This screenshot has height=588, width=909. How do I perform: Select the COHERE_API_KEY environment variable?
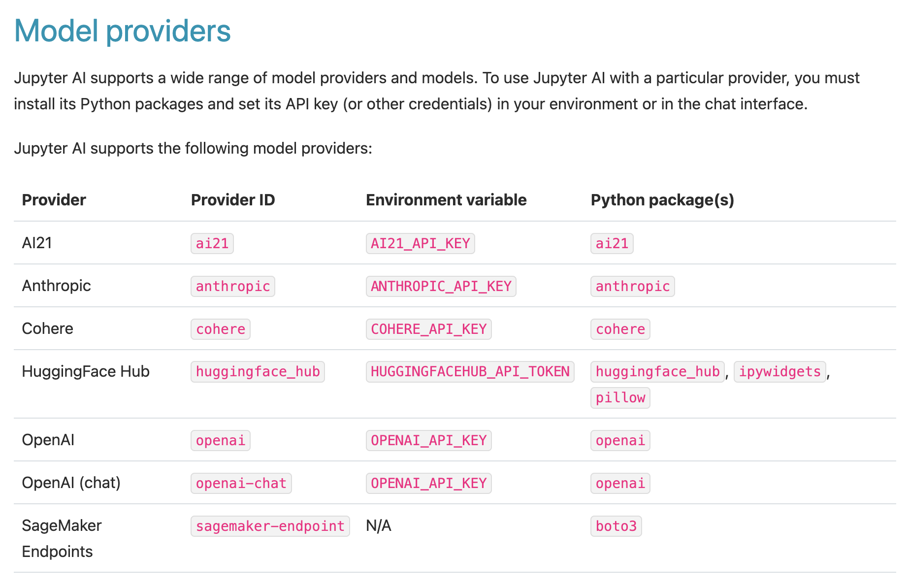click(428, 329)
